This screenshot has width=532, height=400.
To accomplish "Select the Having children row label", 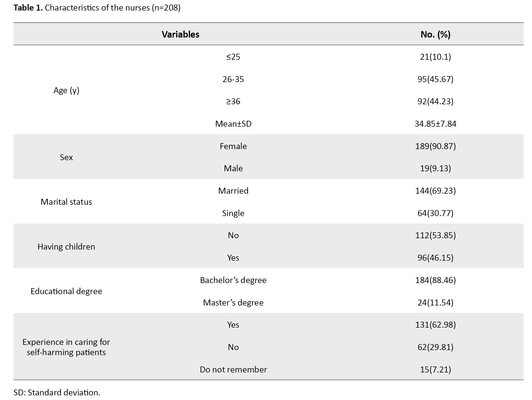I will click(x=66, y=247).
